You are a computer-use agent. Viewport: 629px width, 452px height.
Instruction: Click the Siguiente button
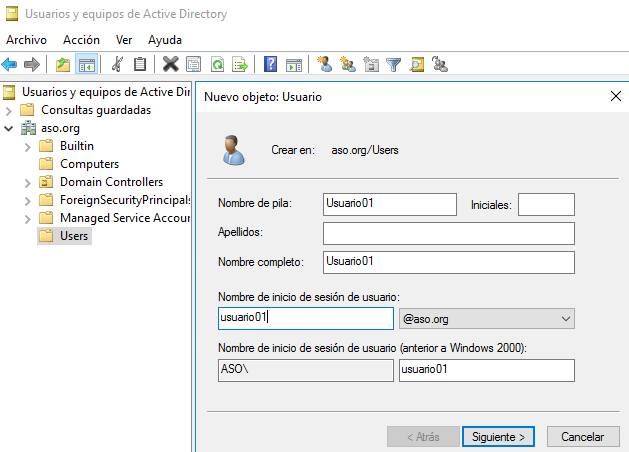[498, 437]
